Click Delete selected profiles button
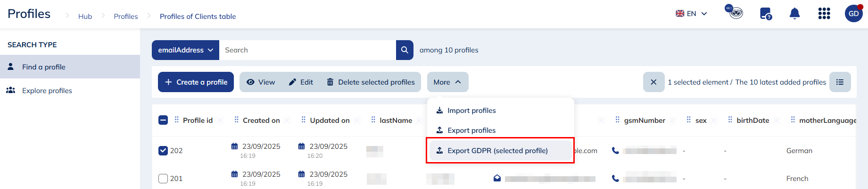Viewport: 868px width, 189px height. (x=371, y=82)
